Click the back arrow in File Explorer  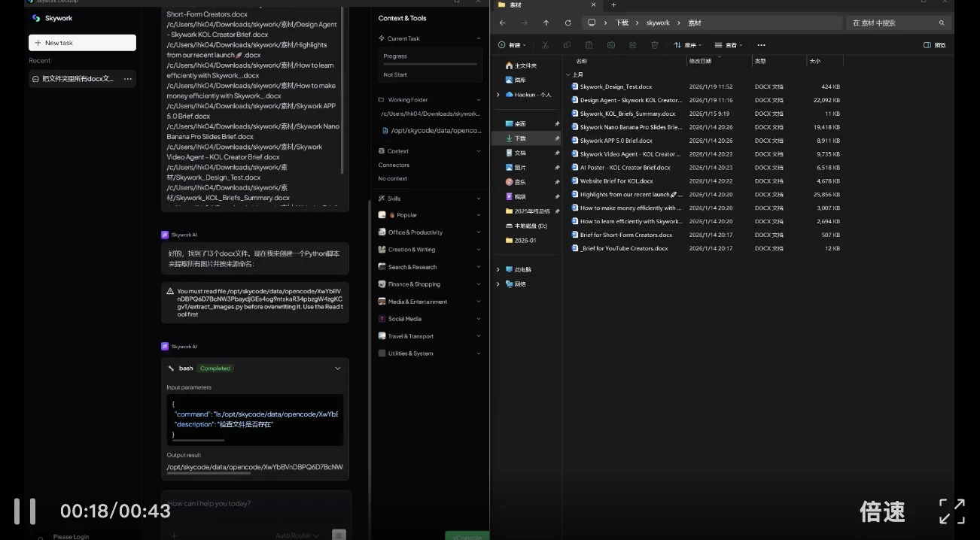click(503, 23)
